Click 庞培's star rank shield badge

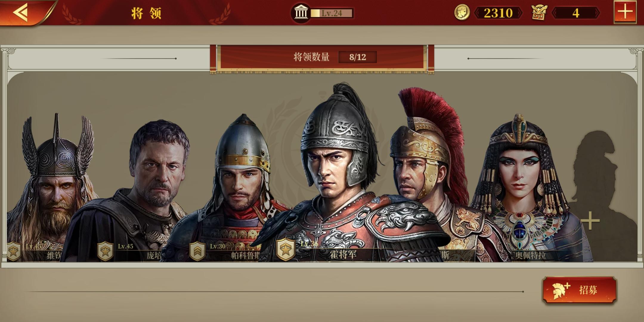click(105, 251)
